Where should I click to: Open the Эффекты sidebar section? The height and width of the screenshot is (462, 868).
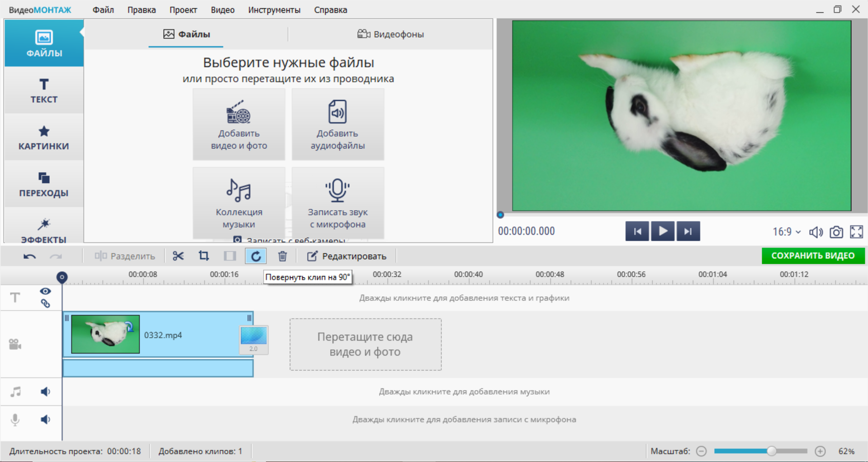tap(44, 230)
